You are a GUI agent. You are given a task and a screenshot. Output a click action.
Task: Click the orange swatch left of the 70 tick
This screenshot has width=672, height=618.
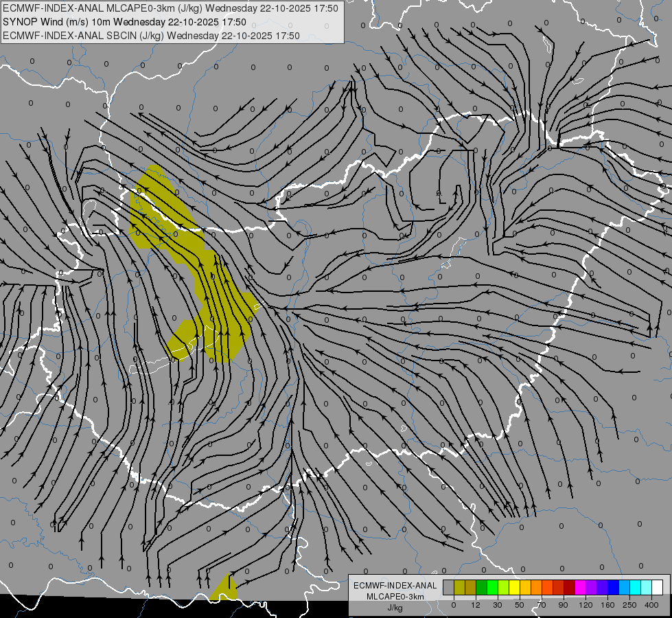coord(537,587)
